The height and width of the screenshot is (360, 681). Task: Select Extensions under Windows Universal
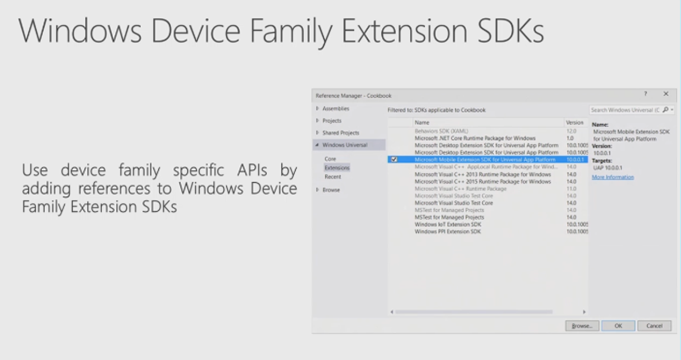(x=337, y=168)
